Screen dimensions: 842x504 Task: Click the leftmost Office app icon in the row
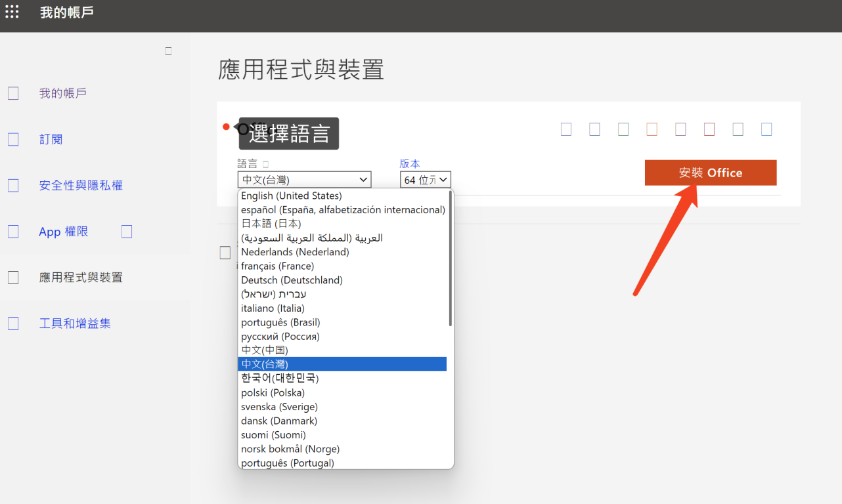pos(566,129)
